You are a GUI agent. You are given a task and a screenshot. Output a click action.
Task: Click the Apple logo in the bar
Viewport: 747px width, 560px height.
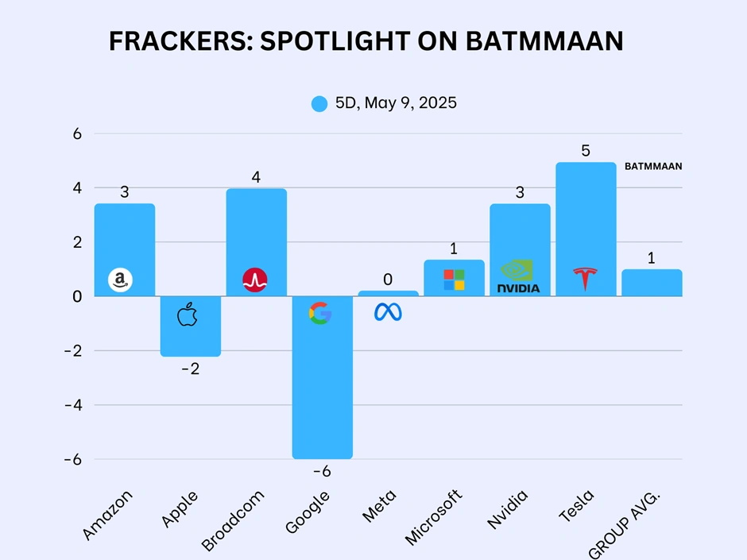click(188, 315)
